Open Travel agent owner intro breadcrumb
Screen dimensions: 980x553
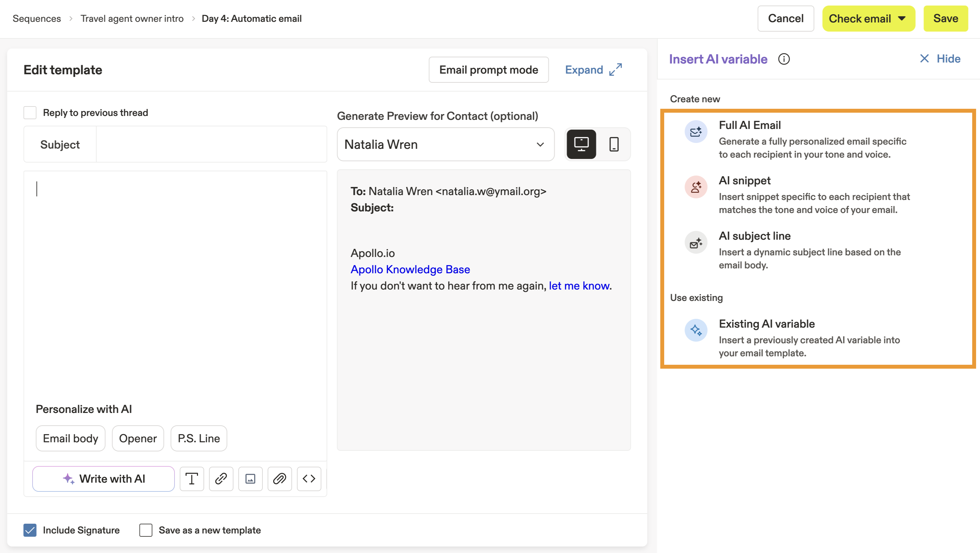click(132, 19)
